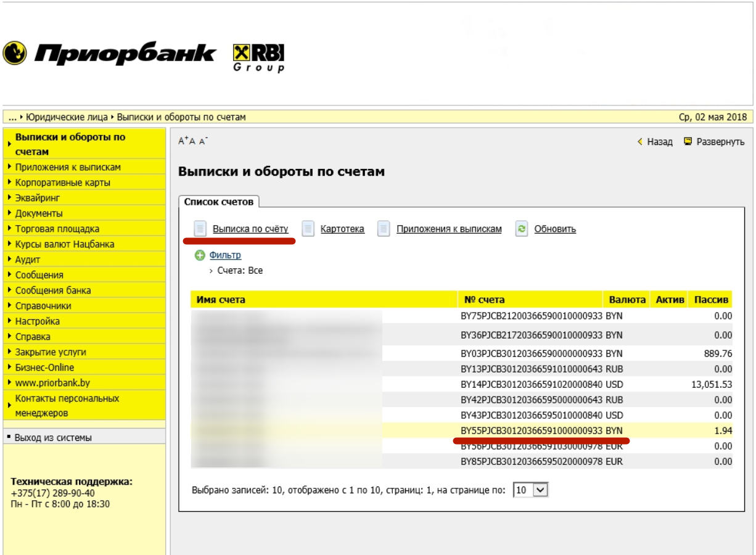Screen dimensions: 756x555
Task: Decrease font size with A- control
Action: pyautogui.click(x=203, y=141)
